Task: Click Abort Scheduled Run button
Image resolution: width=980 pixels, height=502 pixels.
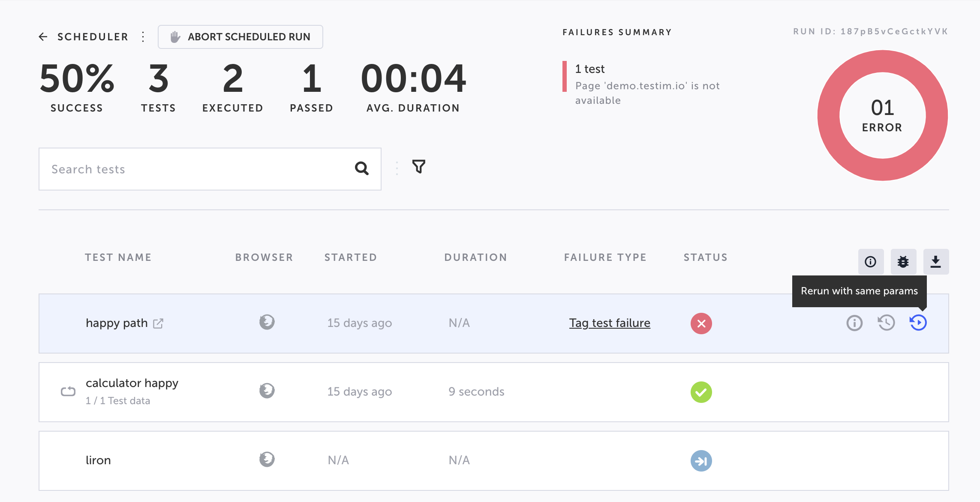Action: (240, 37)
